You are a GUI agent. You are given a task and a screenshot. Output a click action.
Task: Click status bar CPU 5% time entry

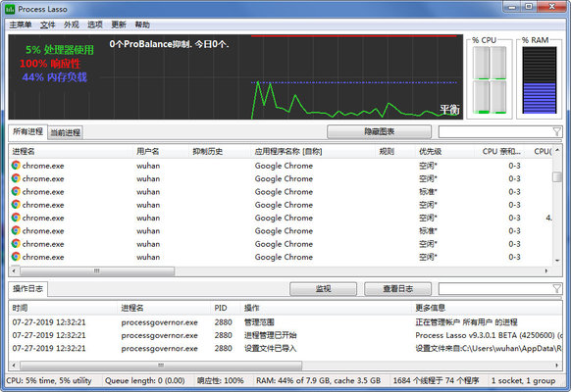49,380
